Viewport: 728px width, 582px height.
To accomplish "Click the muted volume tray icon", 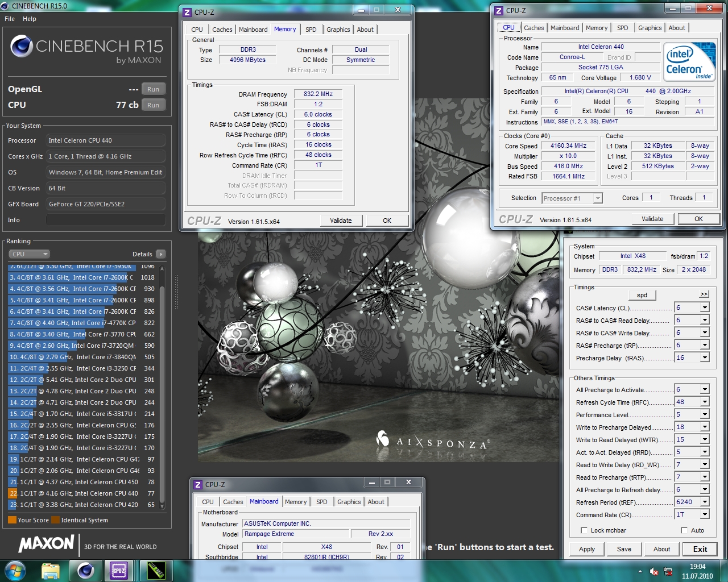I will point(655,571).
